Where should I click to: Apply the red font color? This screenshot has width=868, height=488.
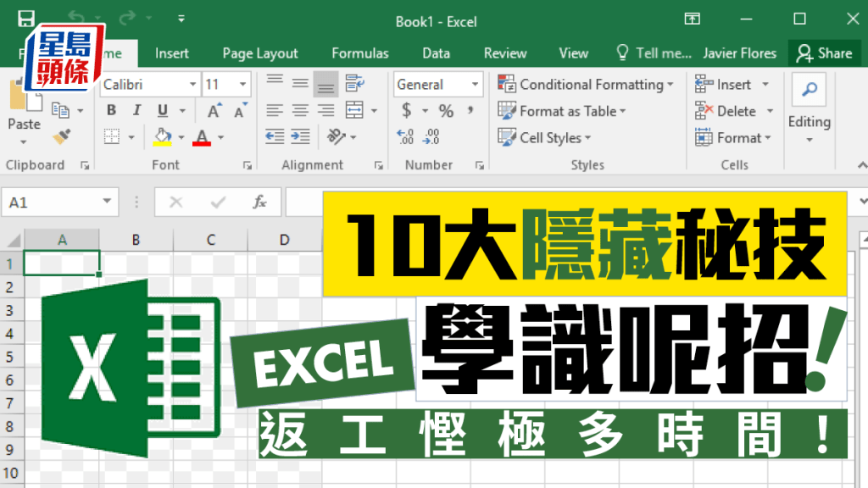[202, 136]
